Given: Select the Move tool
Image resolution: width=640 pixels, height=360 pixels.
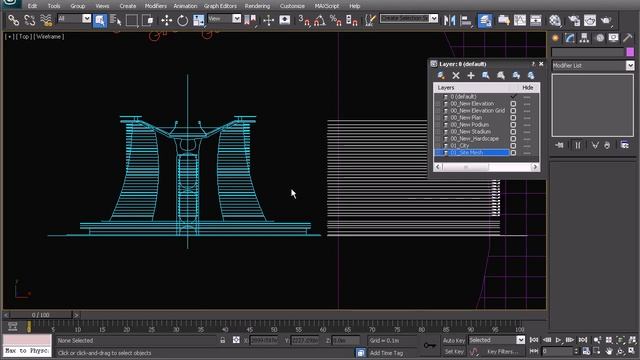Looking at the screenshot, I should pos(167,20).
